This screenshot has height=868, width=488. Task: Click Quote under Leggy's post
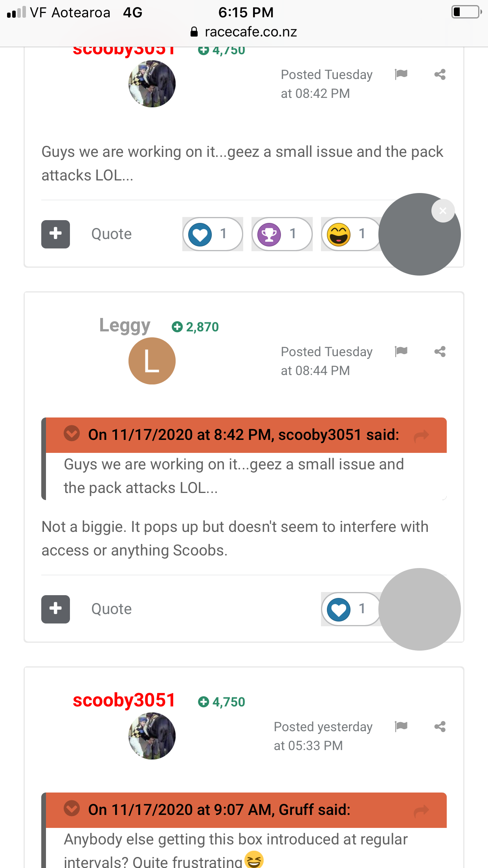(112, 609)
